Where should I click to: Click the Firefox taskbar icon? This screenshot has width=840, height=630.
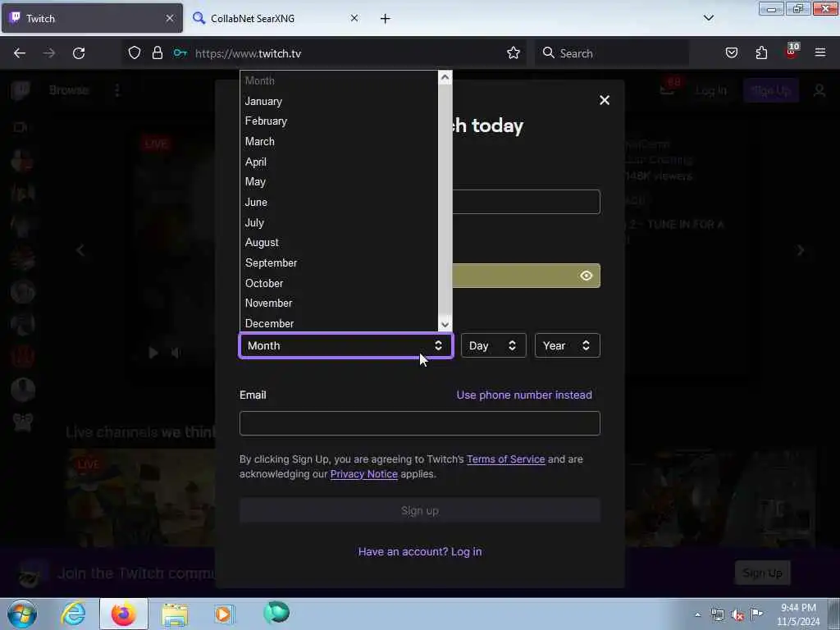click(x=124, y=614)
